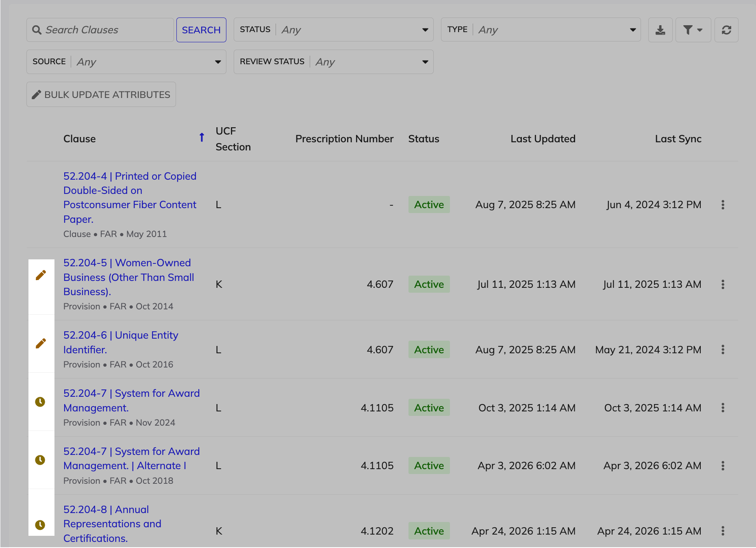Viewport: 756px width, 548px height.
Task: Click clock icon for 52.204-8 row
Action: pyautogui.click(x=40, y=525)
